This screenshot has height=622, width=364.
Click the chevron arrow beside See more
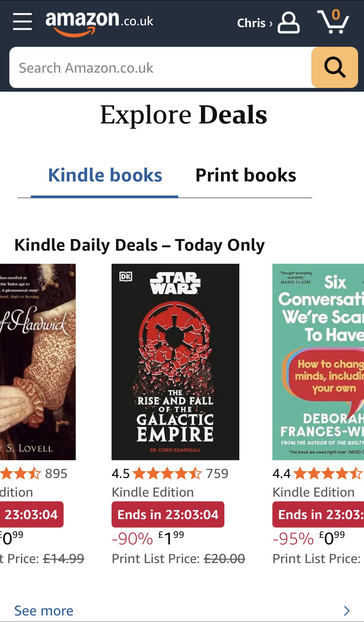click(346, 611)
